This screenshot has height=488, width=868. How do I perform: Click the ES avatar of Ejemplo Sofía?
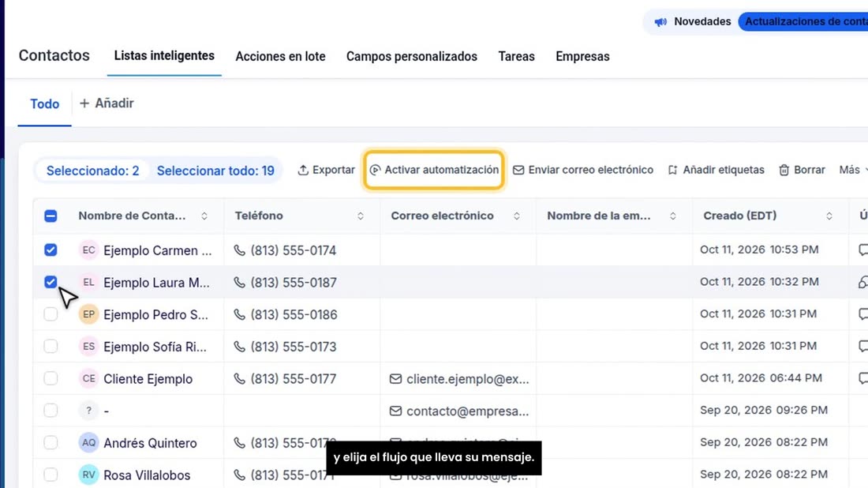pyautogui.click(x=88, y=347)
